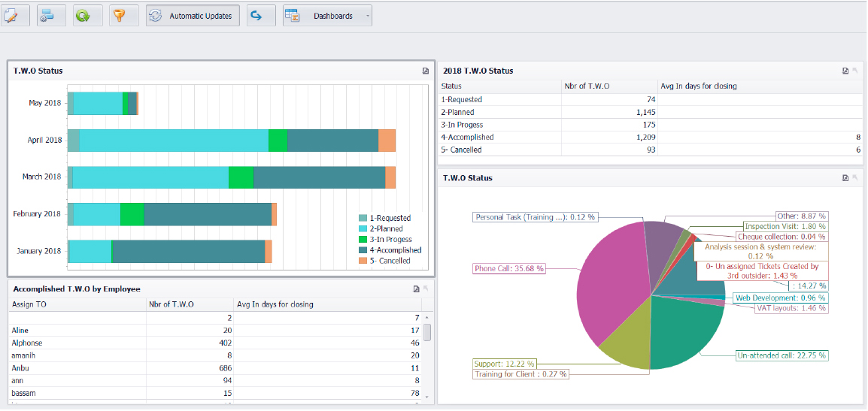Screen dimensions: 868x411
Task: Export the T.W.O Status pie chart
Action: 845,179
